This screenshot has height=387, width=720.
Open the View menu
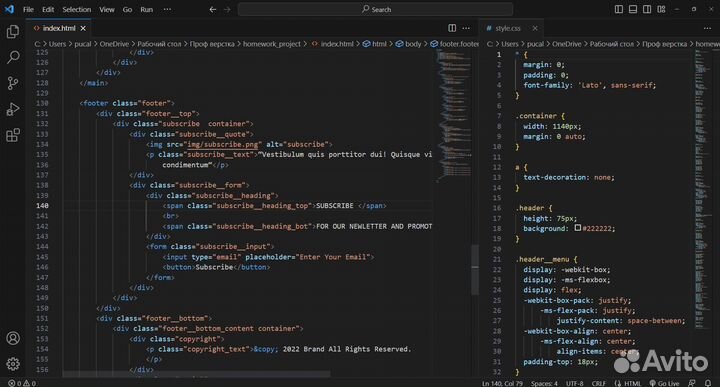pos(107,9)
